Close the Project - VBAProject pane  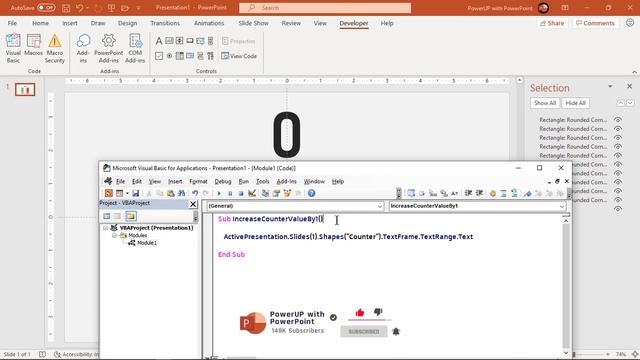coord(193,204)
